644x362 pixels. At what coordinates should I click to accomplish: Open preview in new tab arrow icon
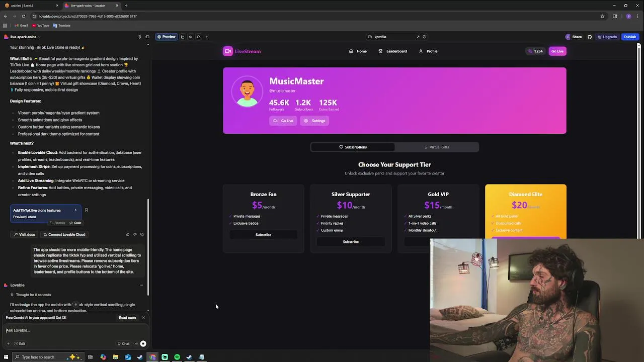tap(418, 37)
